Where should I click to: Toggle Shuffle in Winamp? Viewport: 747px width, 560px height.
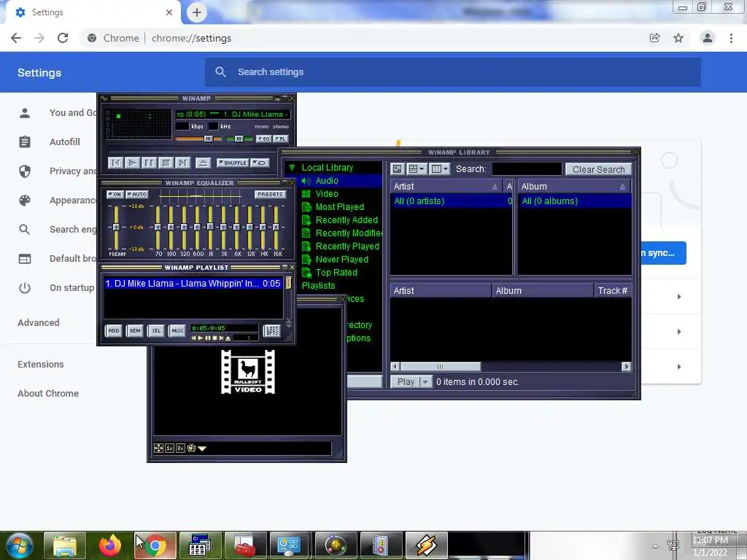click(233, 163)
